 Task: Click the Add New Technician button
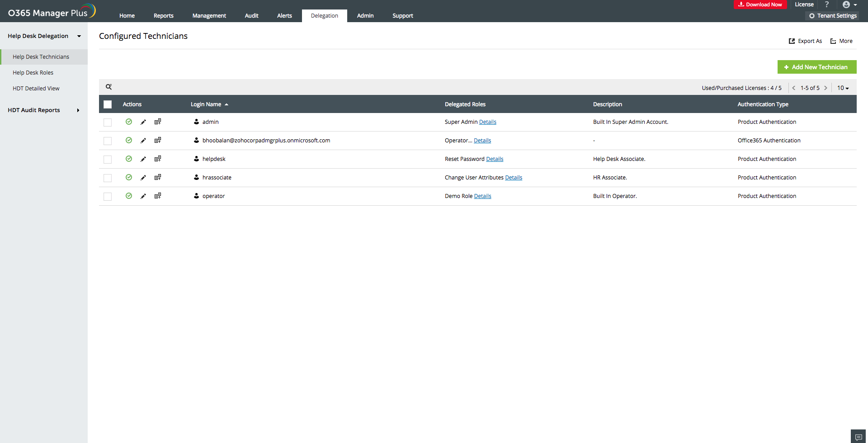point(816,67)
